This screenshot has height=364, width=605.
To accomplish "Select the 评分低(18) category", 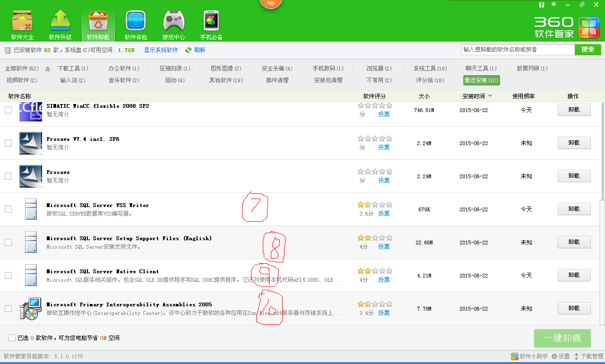I will 430,80.
